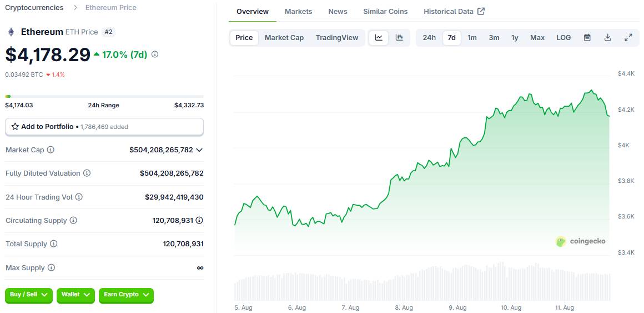
Task: Open the Buy / Sell dropdown
Action: click(29, 295)
